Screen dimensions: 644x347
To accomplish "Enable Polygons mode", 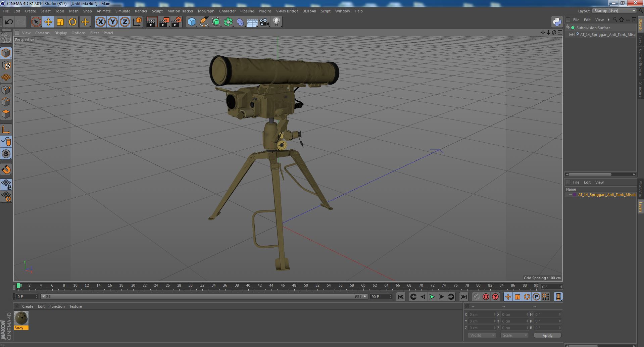I will pos(6,114).
